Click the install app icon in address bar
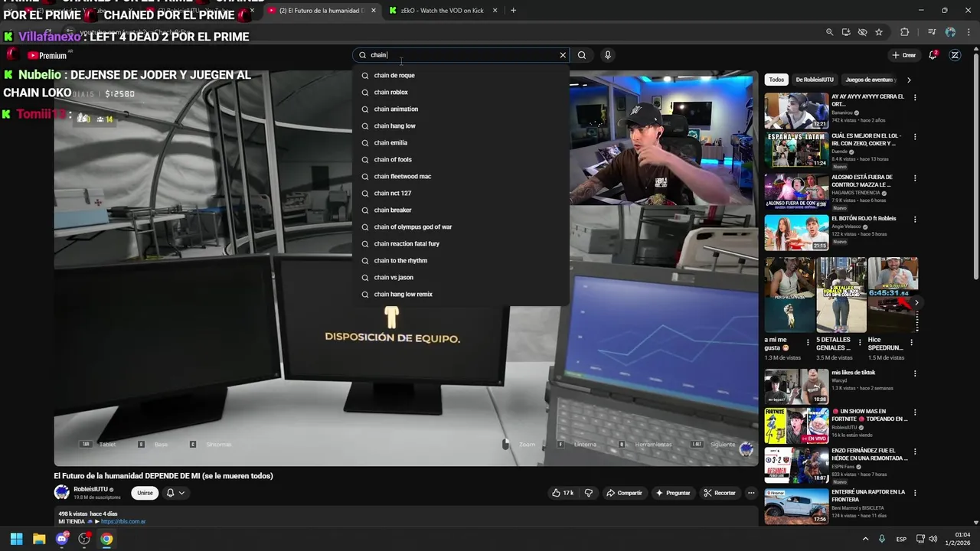Image resolution: width=980 pixels, height=551 pixels. pos(846,32)
